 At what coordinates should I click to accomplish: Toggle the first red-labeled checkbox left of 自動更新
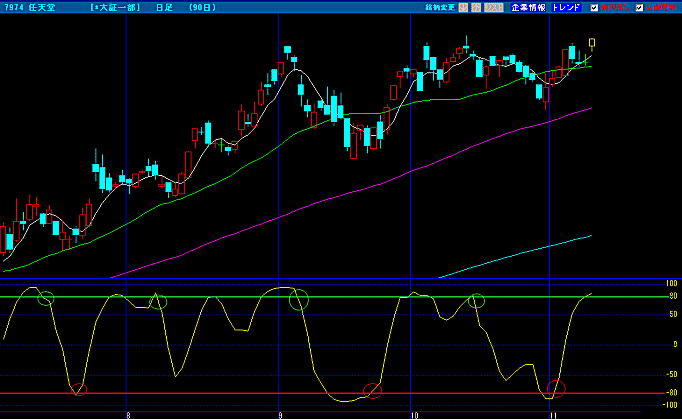(x=594, y=7)
